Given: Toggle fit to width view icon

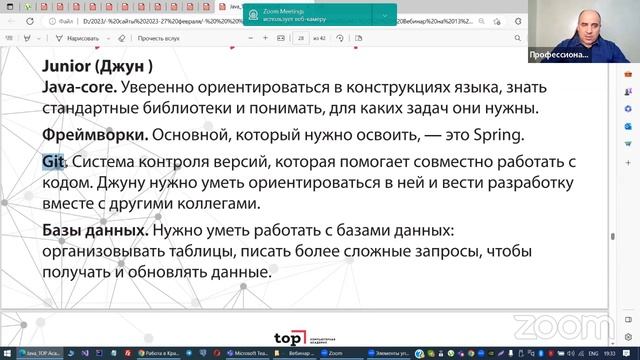Looking at the screenshot, I should pos(281,38).
